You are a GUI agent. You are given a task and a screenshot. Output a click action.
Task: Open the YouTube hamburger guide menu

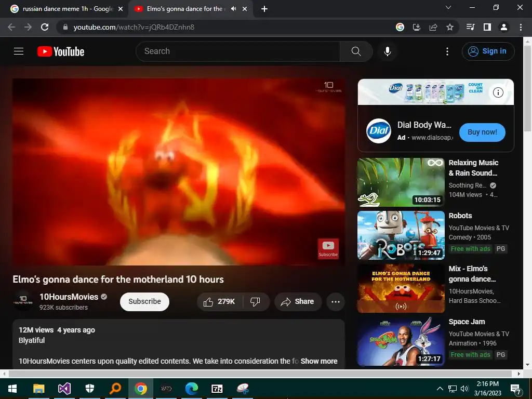(19, 51)
